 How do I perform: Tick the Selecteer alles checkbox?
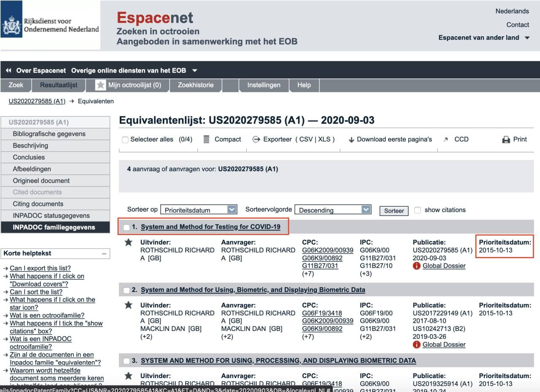[125, 140]
